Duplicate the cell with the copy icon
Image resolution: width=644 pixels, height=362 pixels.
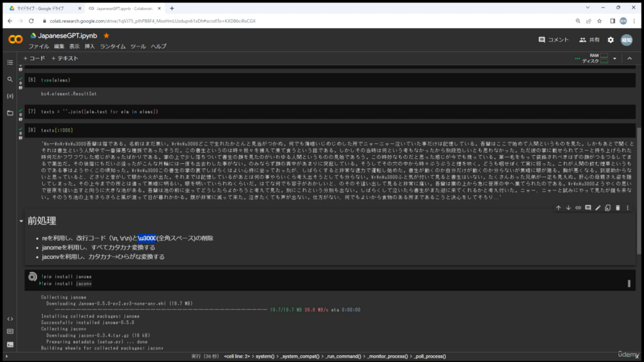click(608, 208)
